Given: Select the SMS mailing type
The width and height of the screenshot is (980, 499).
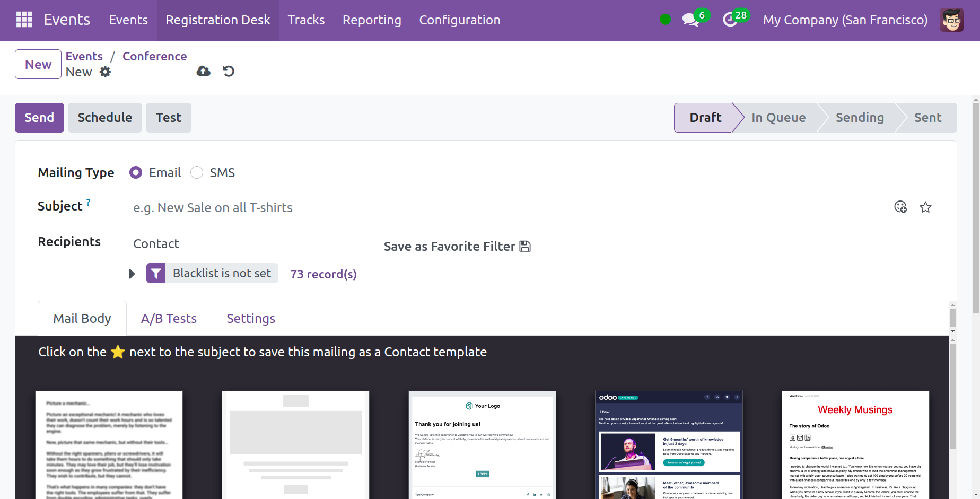Looking at the screenshot, I should coord(197,172).
